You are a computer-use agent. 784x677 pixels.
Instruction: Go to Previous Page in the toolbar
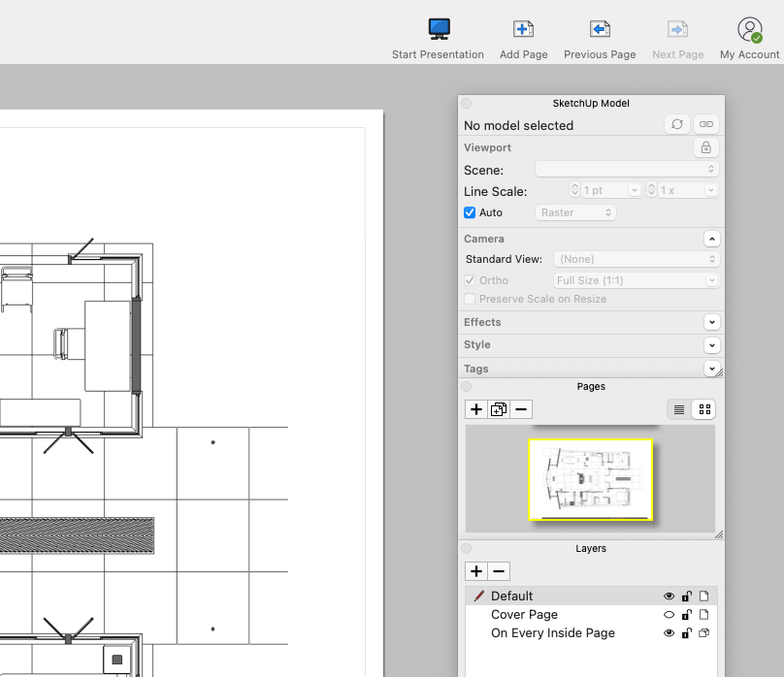(600, 29)
